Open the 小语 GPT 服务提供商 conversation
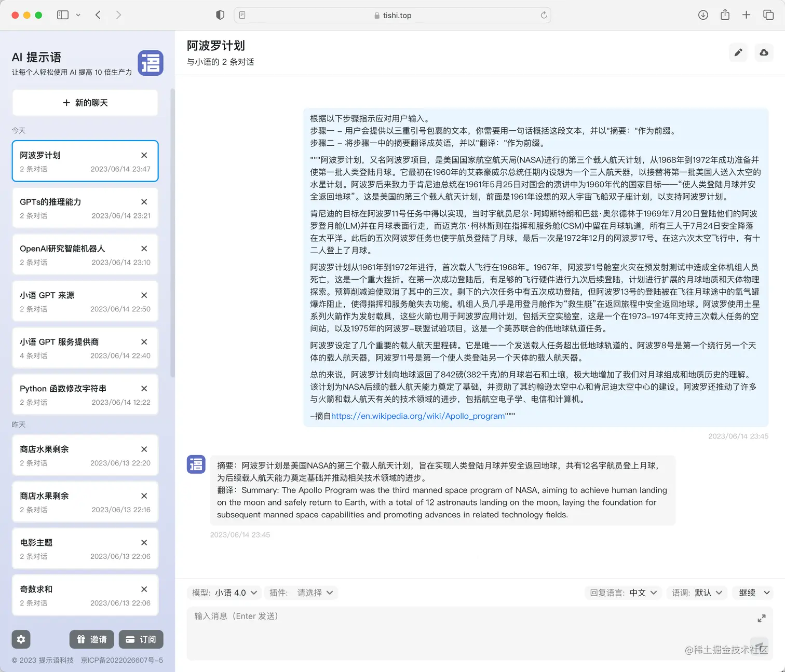785x672 pixels. [x=85, y=348]
